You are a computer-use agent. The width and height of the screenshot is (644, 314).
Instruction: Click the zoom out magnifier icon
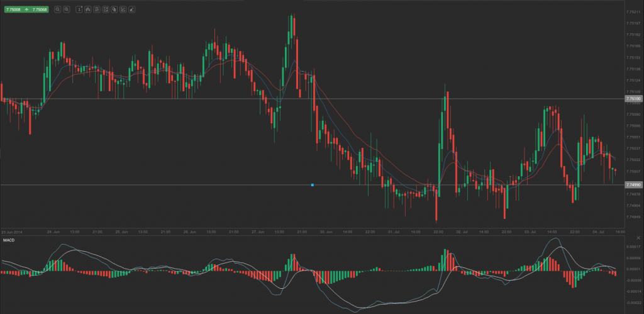(58, 9)
